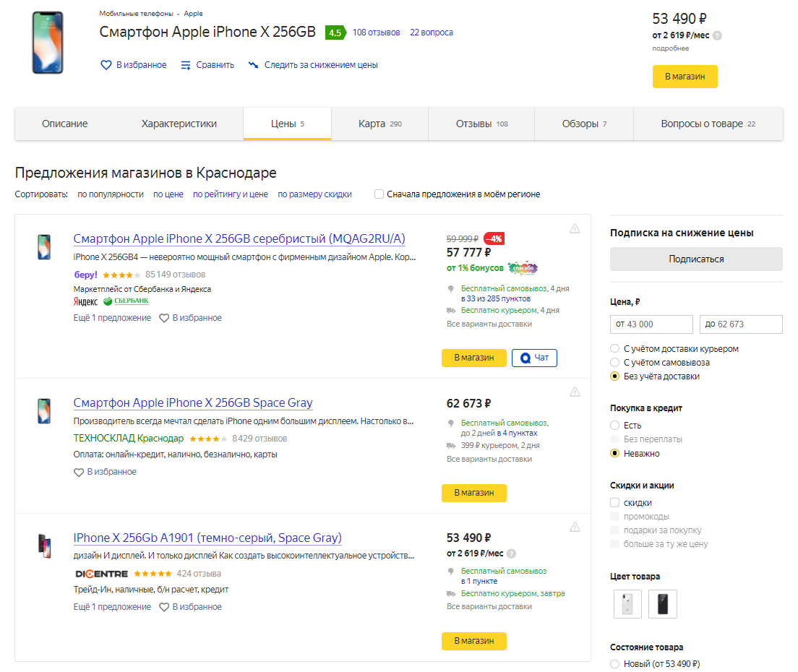Screen dimensions: 798x672
Task: Open 'Смартфон Apple iPhone X 256GB серебристый' offer title
Action: pos(239,238)
